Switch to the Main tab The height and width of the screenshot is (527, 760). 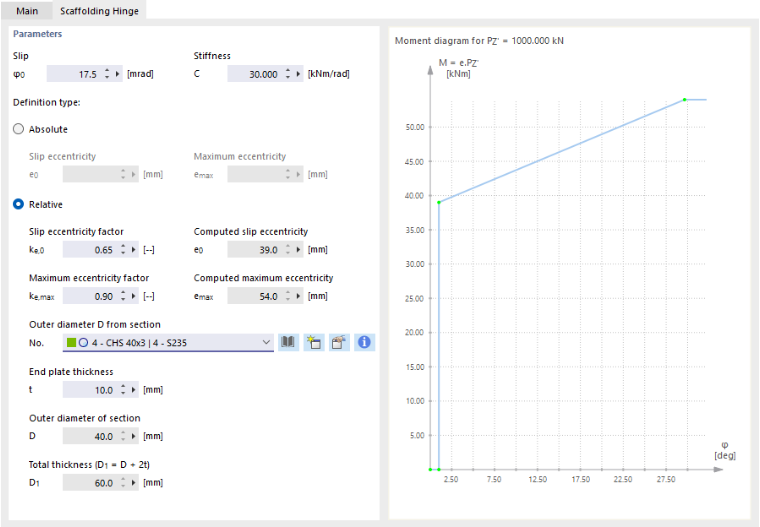click(27, 11)
